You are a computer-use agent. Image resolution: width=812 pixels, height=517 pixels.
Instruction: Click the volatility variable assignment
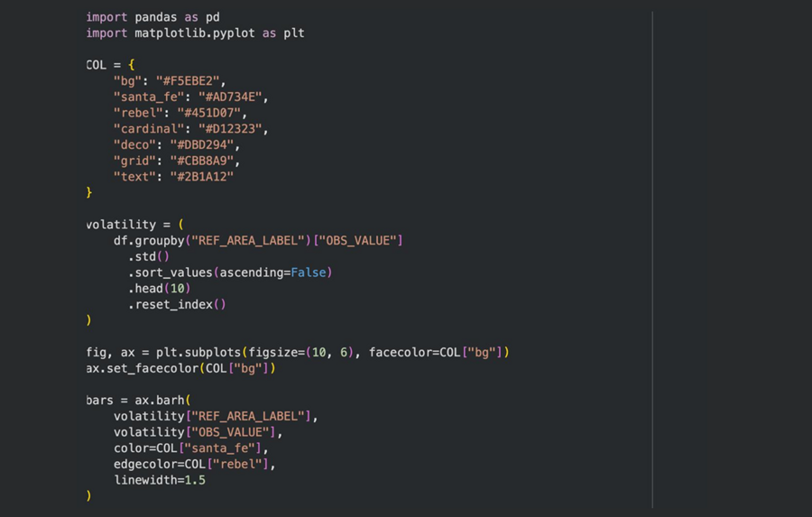pos(122,225)
